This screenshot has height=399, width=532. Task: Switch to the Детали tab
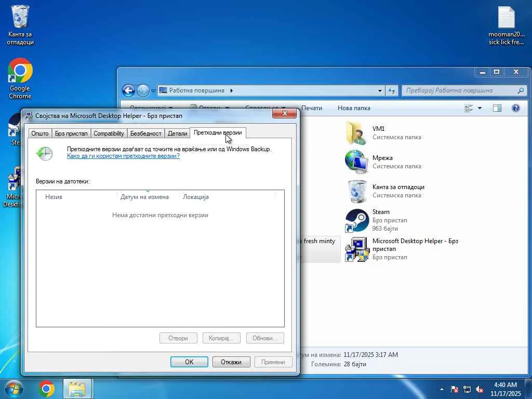178,134
